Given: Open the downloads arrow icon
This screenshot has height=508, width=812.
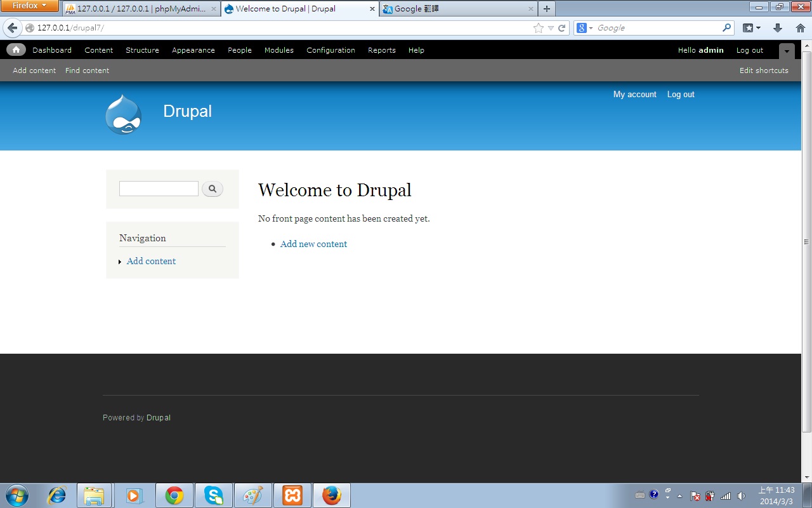Looking at the screenshot, I should [x=778, y=28].
